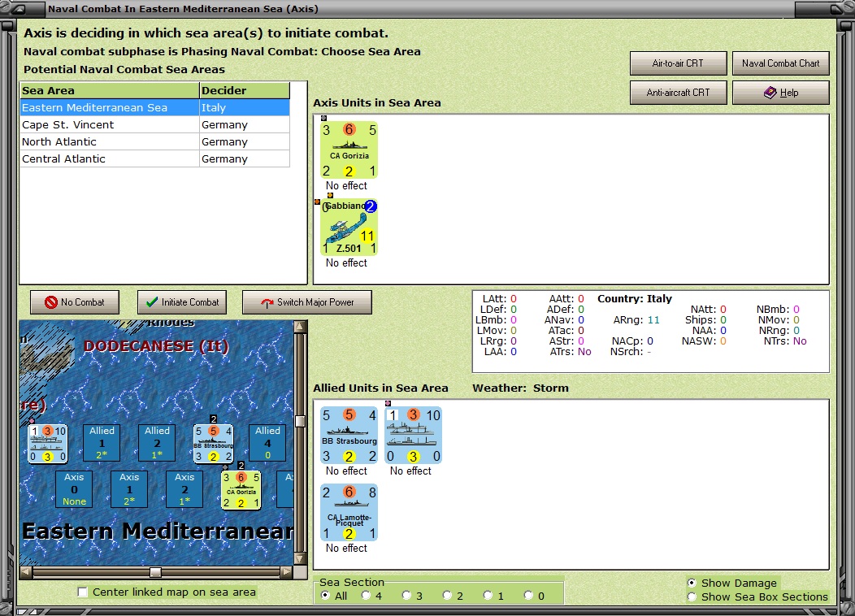The height and width of the screenshot is (616, 855).
Task: Select Show Damage option
Action: coord(692,583)
